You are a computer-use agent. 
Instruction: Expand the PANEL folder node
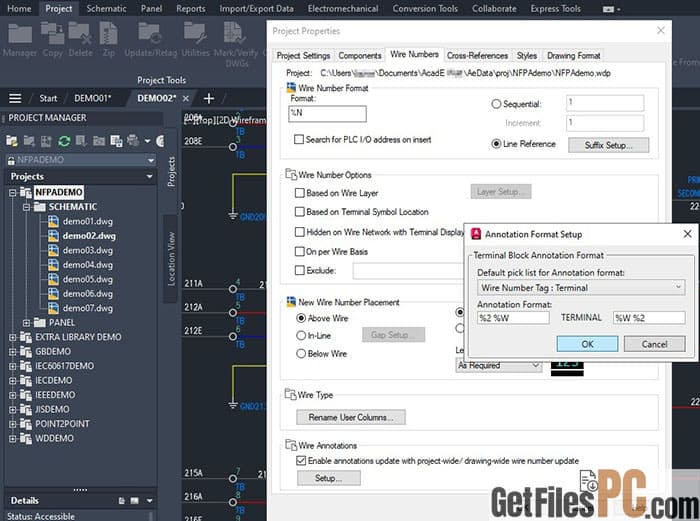click(x=26, y=322)
